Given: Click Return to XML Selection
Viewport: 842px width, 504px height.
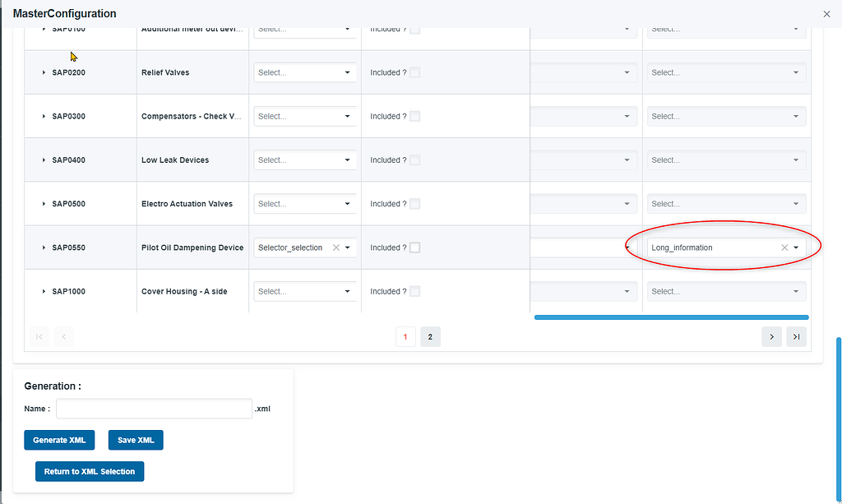Looking at the screenshot, I should [x=89, y=471].
